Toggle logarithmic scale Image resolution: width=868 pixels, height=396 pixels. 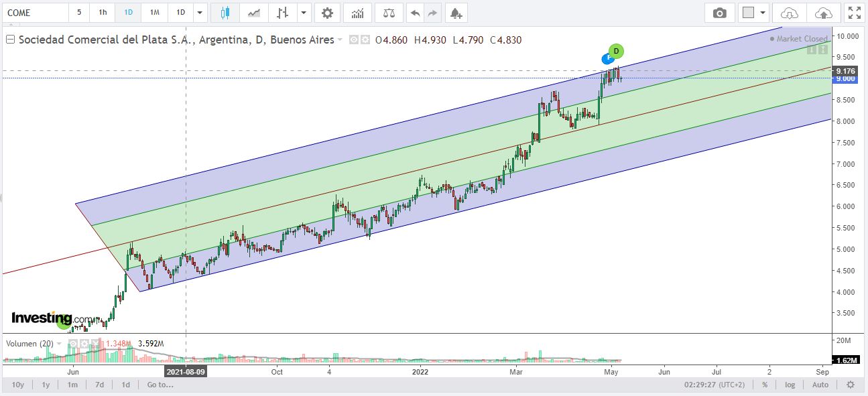pyautogui.click(x=791, y=385)
